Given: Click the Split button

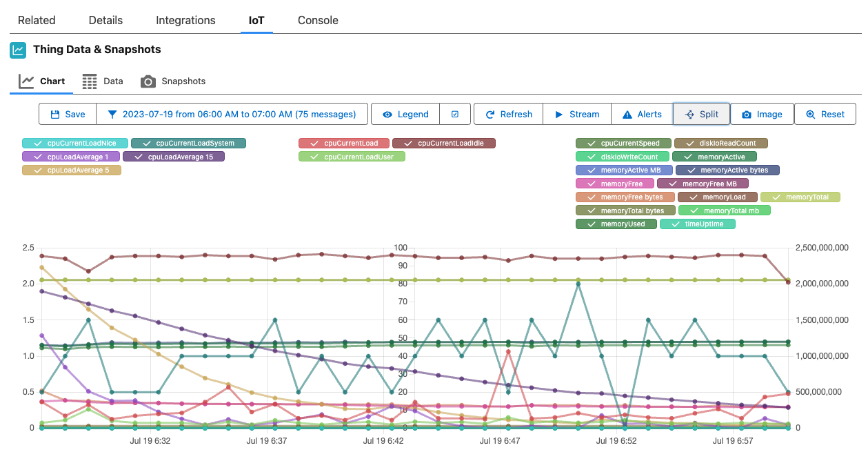Looking at the screenshot, I should pyautogui.click(x=701, y=114).
